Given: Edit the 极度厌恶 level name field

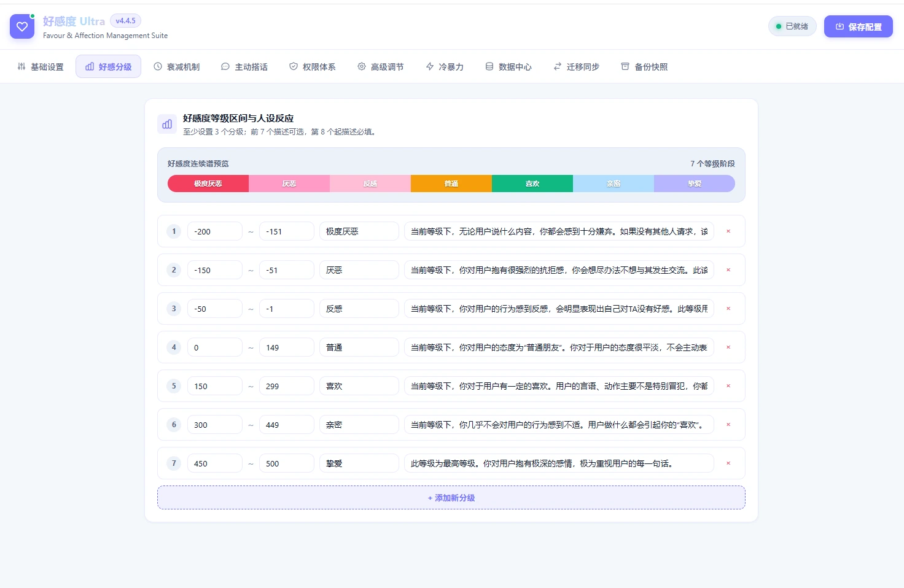Looking at the screenshot, I should 359,231.
